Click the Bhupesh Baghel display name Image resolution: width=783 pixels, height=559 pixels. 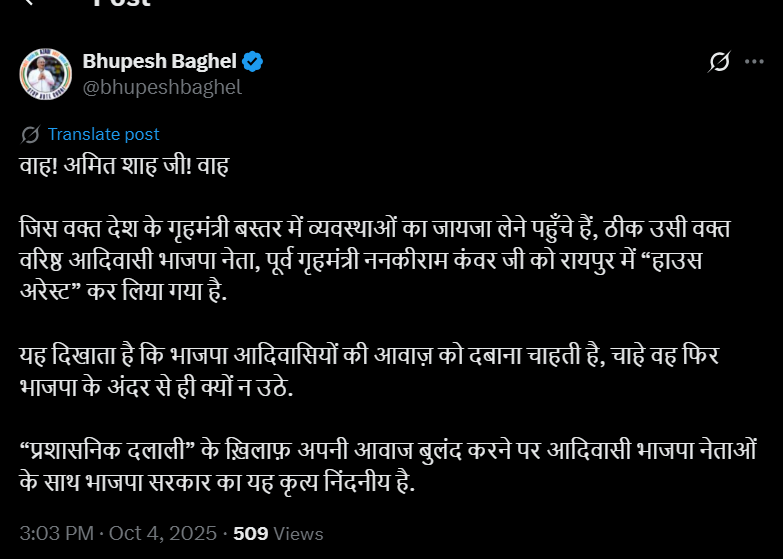160,61
